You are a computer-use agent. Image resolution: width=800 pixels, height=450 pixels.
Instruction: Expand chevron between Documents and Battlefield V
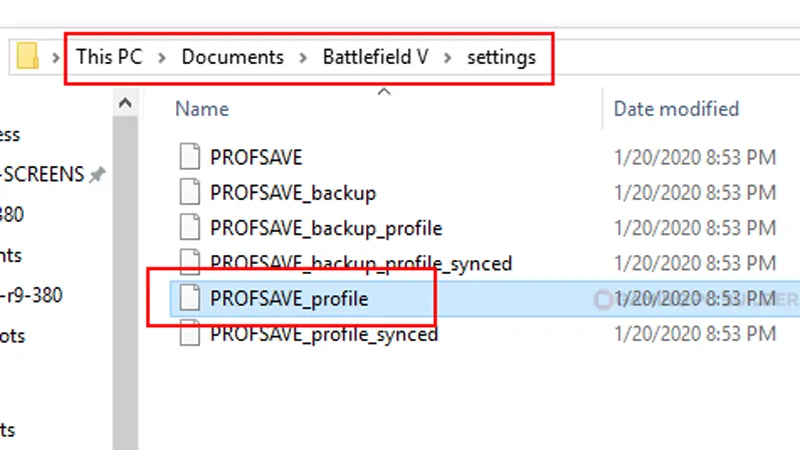(x=303, y=57)
